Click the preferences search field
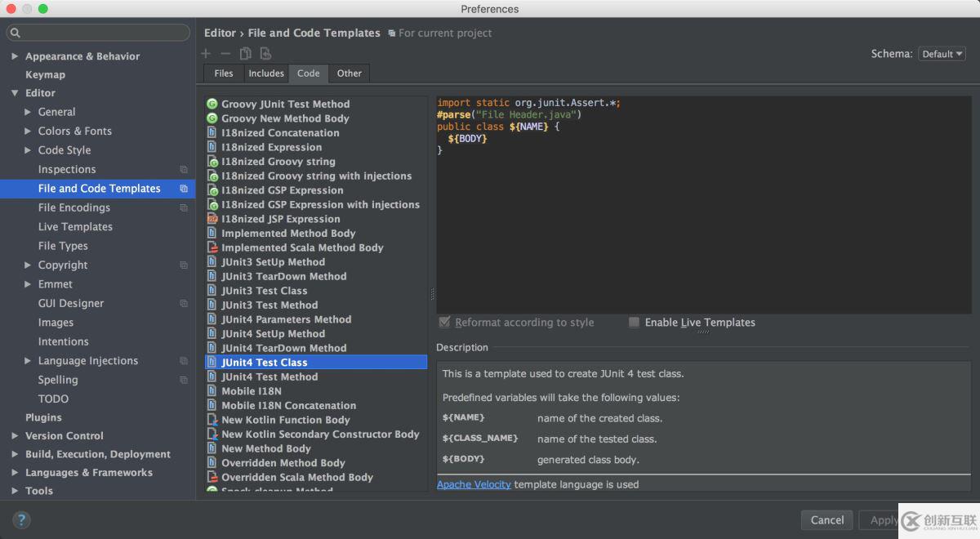 [x=98, y=33]
